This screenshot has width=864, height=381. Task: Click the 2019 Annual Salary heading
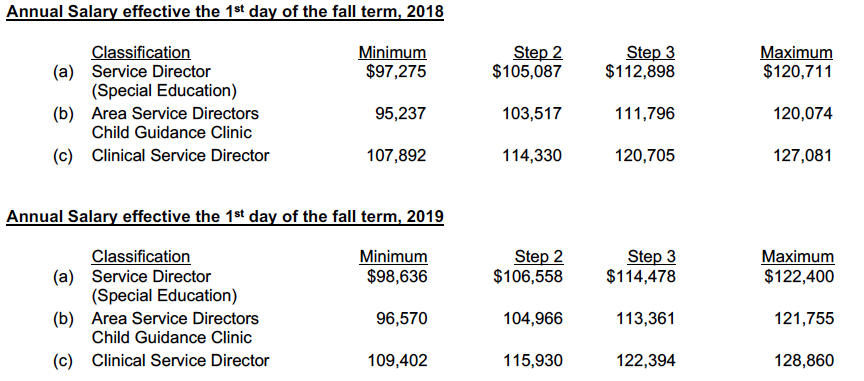point(225,216)
